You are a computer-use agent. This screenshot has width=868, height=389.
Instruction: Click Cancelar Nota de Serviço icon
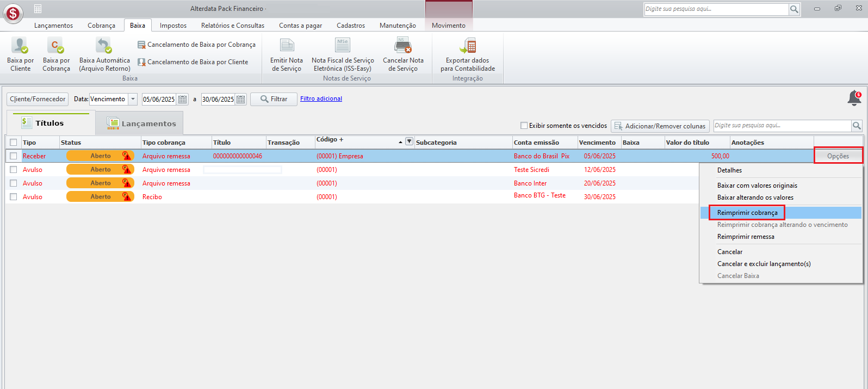coord(403,46)
